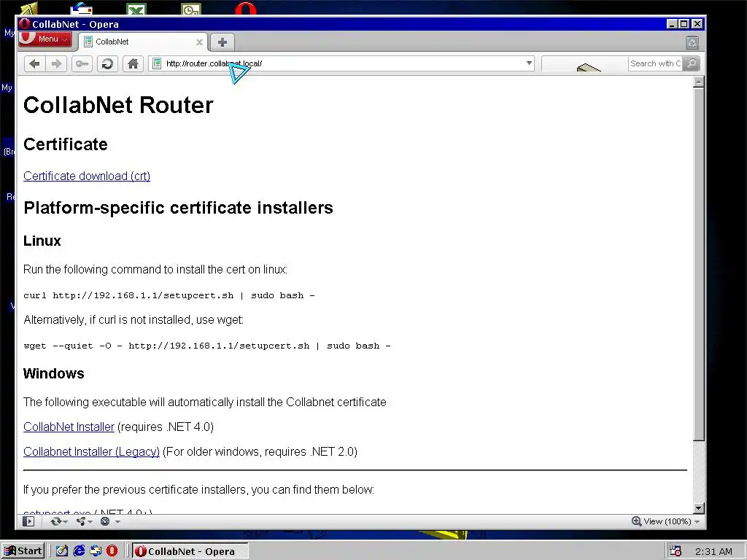This screenshot has width=747, height=560.
Task: Click the password wand key icon
Action: pyautogui.click(x=82, y=63)
